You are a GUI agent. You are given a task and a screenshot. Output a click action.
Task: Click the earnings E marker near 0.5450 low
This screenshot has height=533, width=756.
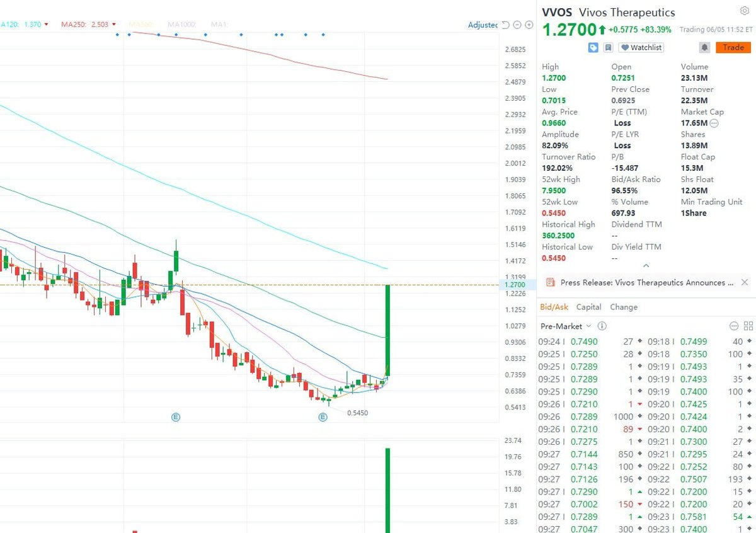(x=323, y=416)
